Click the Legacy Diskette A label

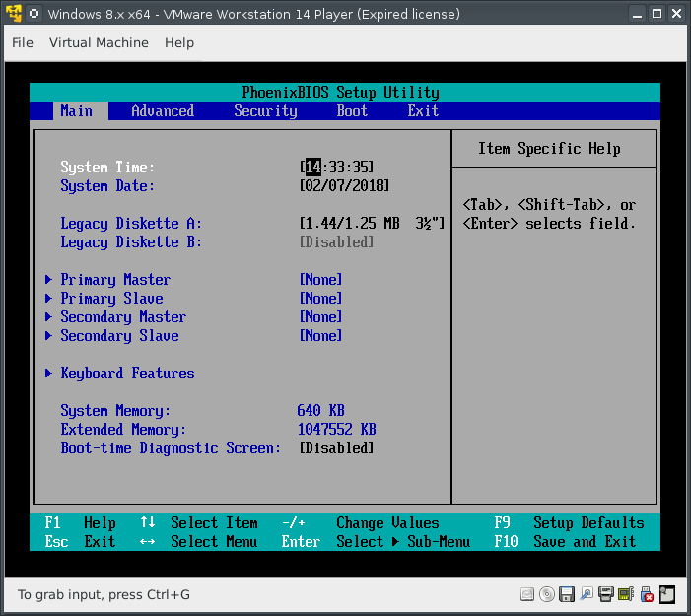(x=131, y=224)
